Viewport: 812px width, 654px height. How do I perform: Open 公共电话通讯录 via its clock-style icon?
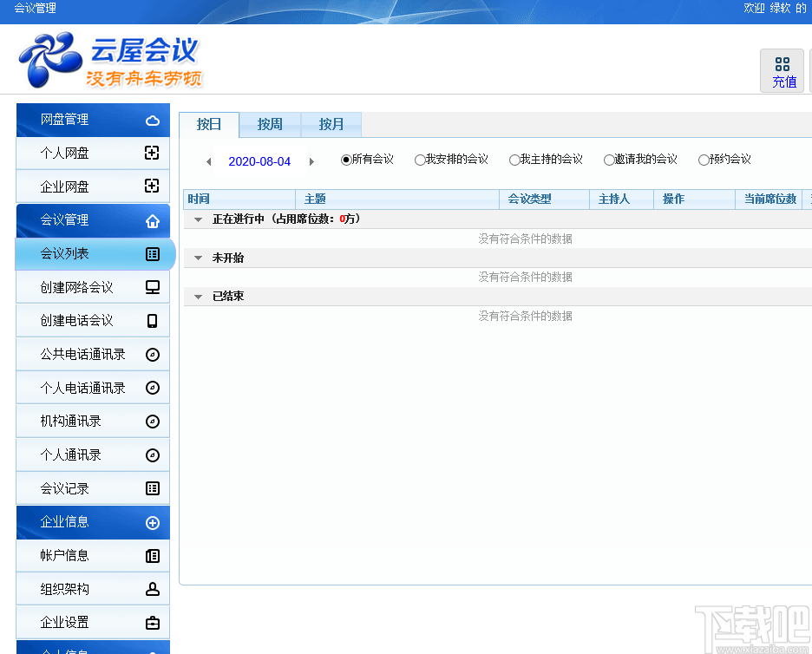[x=152, y=354]
